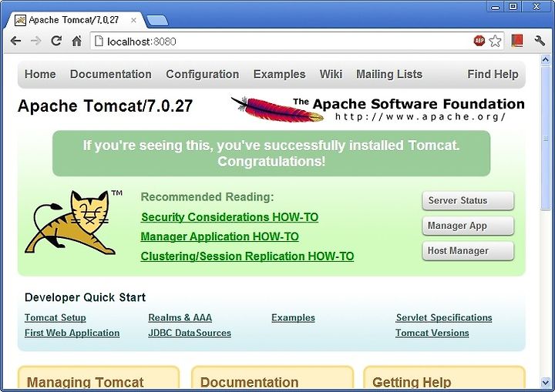Reload the page with refresh icon
The image size is (555, 392).
pos(56,41)
